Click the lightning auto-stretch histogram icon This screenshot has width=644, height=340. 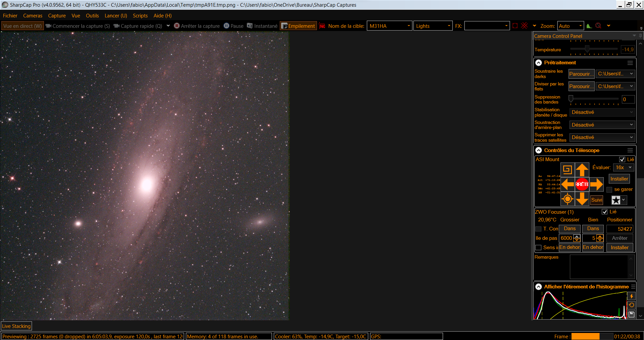[x=631, y=296]
